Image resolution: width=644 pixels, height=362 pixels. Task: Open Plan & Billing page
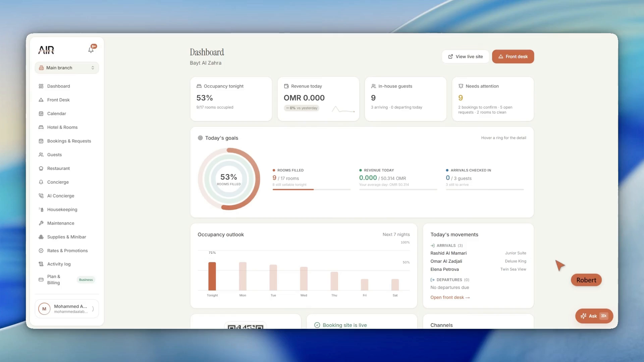tap(67, 280)
